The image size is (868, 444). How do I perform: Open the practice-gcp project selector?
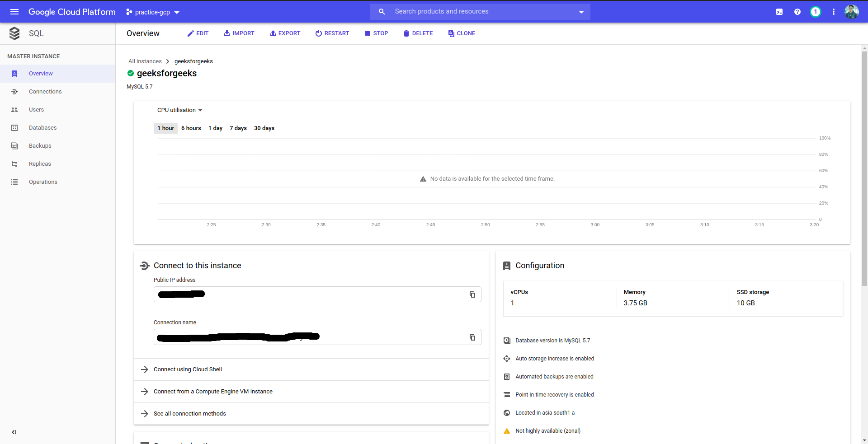pos(152,12)
